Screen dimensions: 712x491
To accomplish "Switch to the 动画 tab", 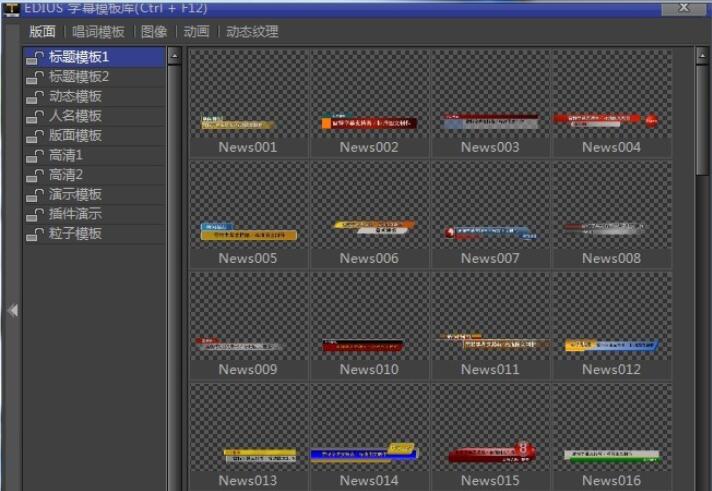I will click(197, 31).
